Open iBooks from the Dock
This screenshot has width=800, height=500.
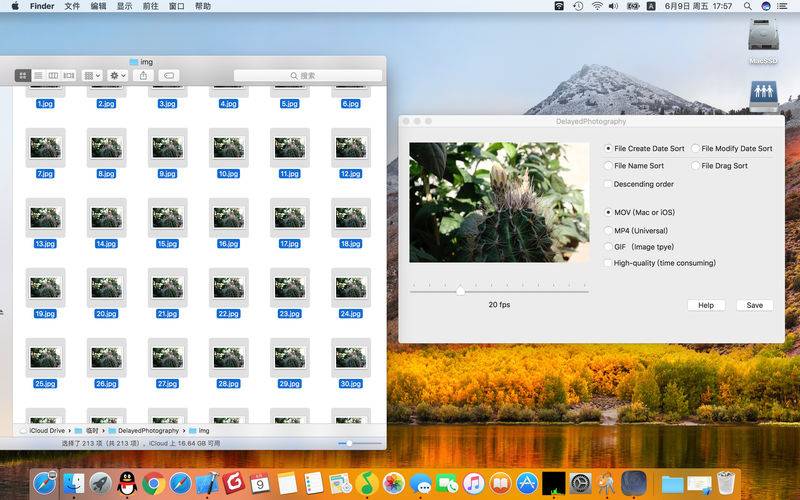(501, 483)
